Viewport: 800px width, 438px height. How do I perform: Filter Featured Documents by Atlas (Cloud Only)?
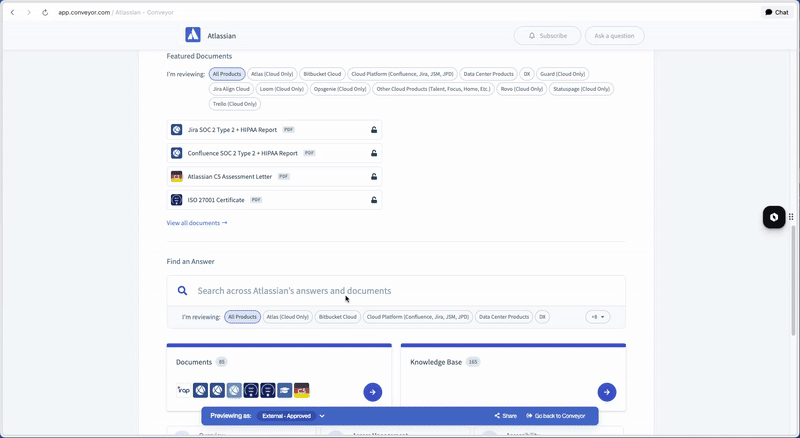(272, 74)
